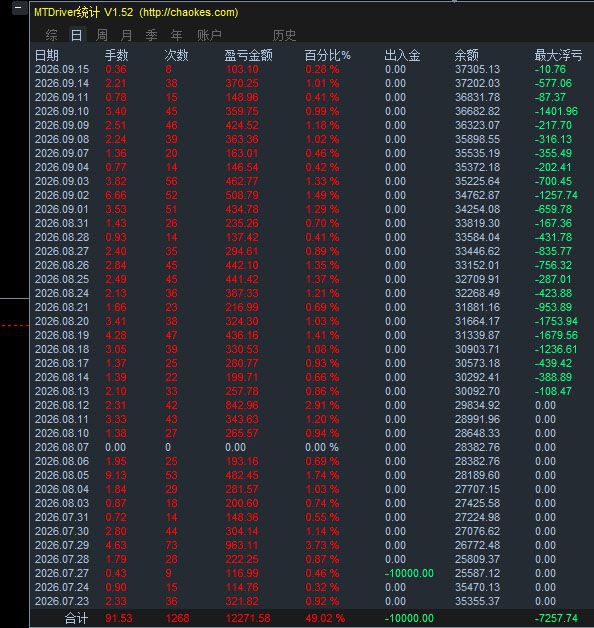The width and height of the screenshot is (594, 628).
Task: Click balance 27707.15
Action: point(477,489)
